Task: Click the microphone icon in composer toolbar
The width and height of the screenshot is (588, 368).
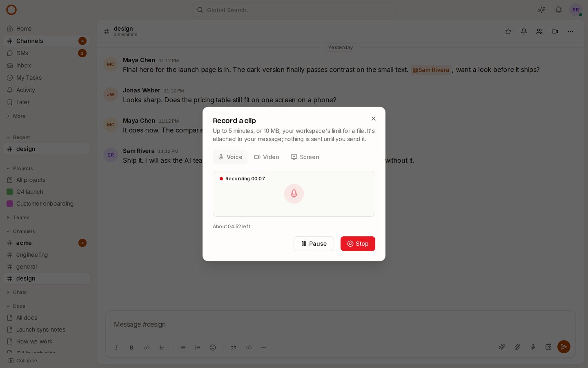Action: point(533,347)
